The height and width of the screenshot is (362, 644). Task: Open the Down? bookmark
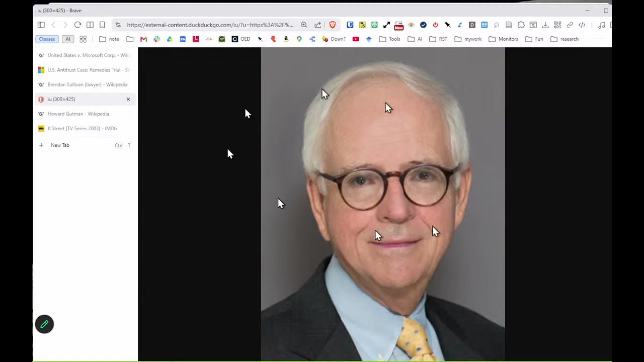[334, 39]
